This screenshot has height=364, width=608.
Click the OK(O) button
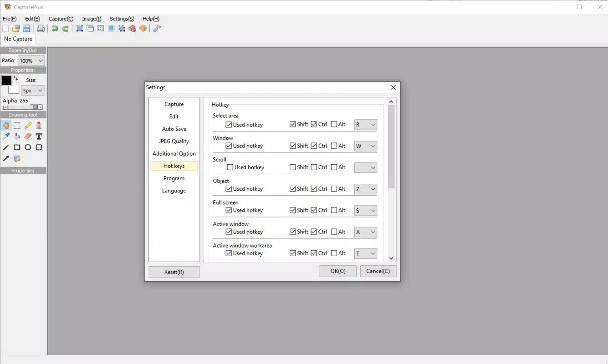click(x=338, y=271)
